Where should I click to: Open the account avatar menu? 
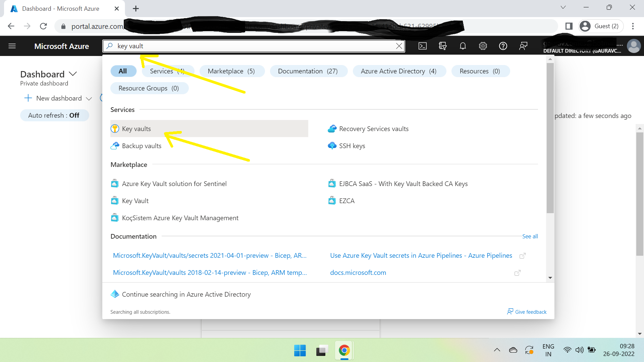click(634, 46)
